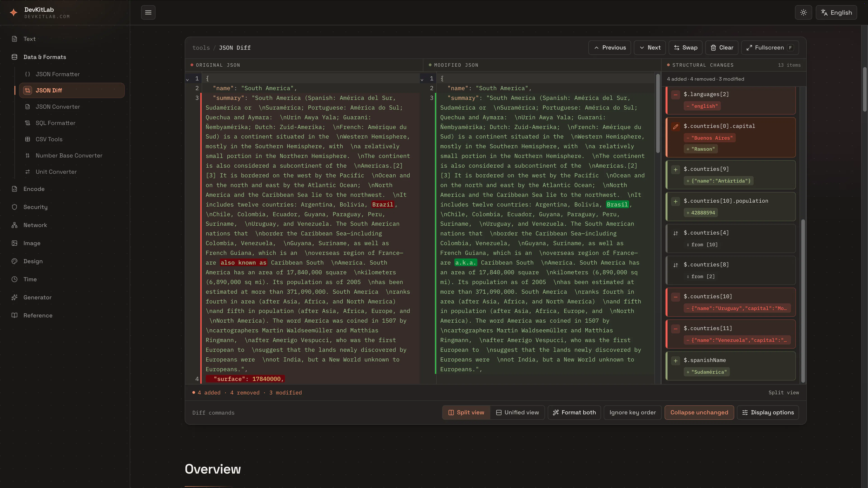Click highlighted a.k.a. in modified JSON
The height and width of the screenshot is (488, 868).
465,263
